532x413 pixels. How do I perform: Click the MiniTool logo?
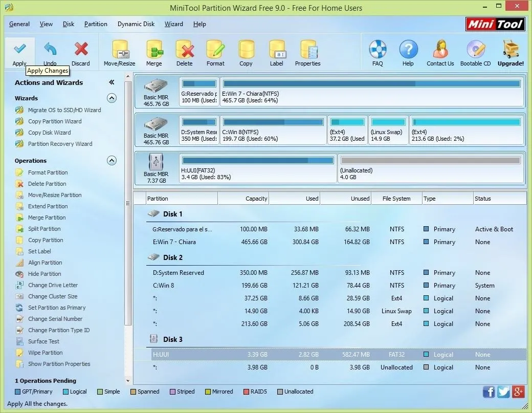tap(495, 24)
